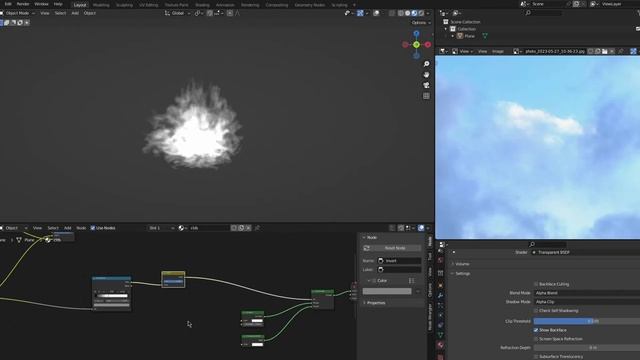Click open image folder icon in image editor
Screen dimensions: 640x360
tap(604, 51)
